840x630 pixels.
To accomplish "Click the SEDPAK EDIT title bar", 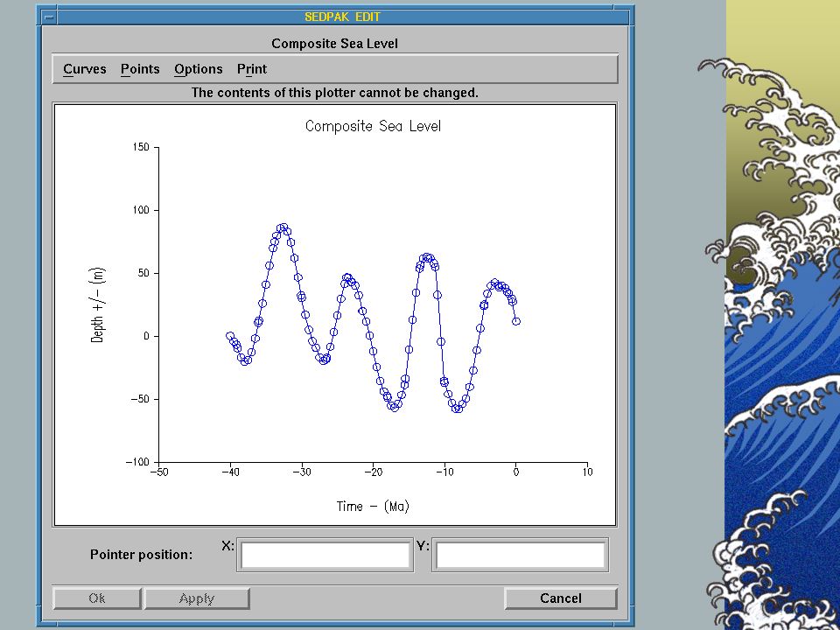I will click(x=343, y=17).
